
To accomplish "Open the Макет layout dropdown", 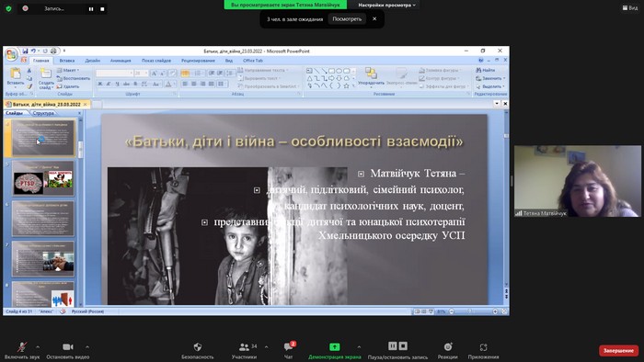I will pyautogui.click(x=68, y=70).
